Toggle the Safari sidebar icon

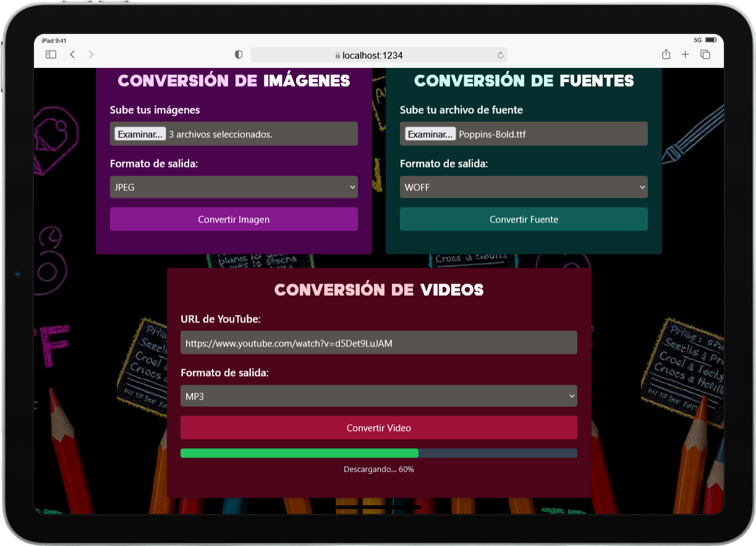click(51, 55)
